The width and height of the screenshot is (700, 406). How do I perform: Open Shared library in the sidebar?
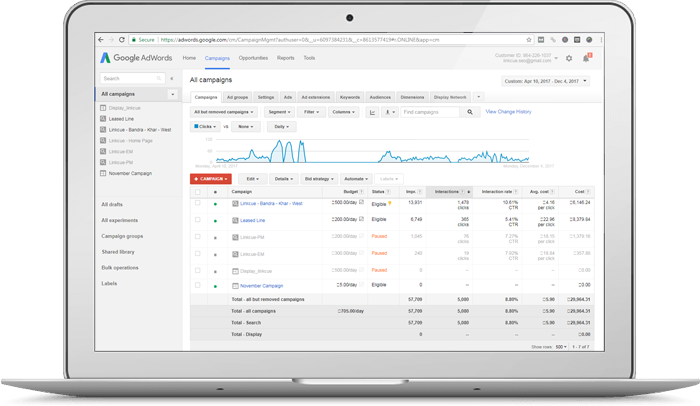118,252
